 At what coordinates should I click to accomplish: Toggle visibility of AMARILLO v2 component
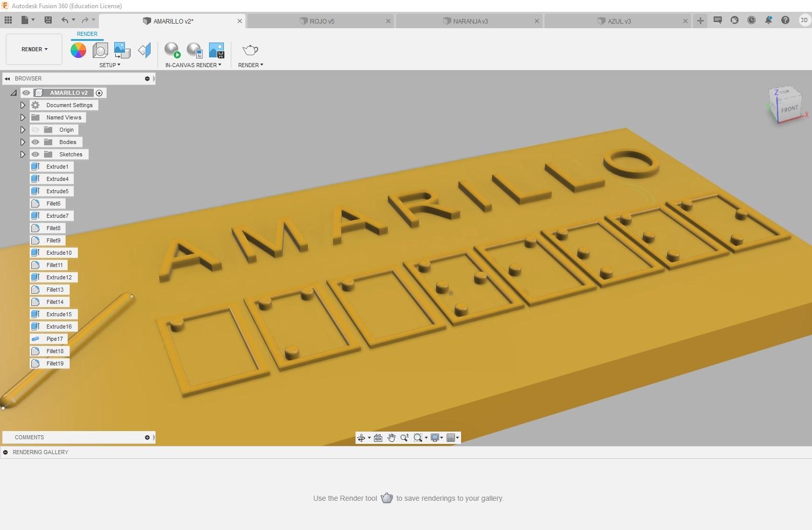[x=26, y=93]
